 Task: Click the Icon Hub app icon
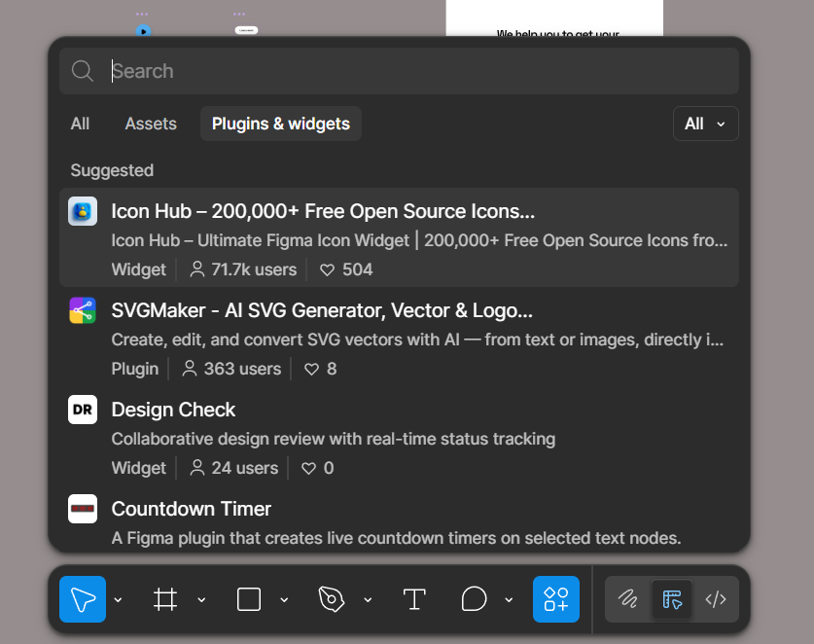tap(83, 211)
